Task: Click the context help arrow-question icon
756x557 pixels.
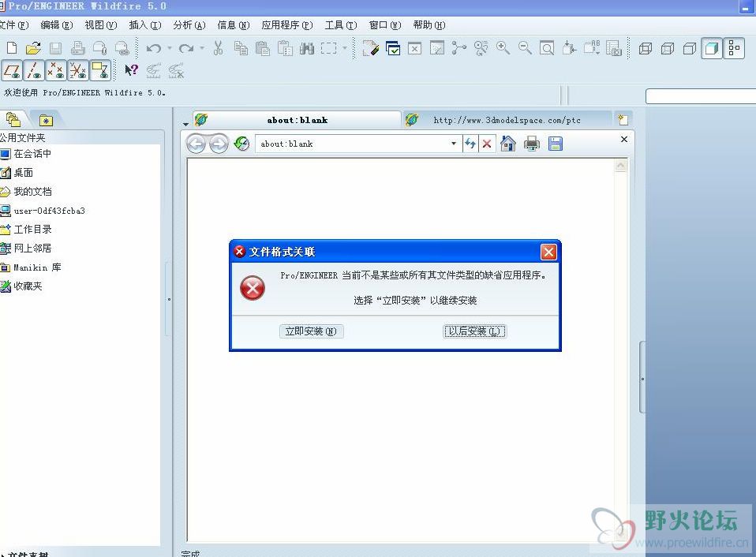Action: click(x=131, y=70)
